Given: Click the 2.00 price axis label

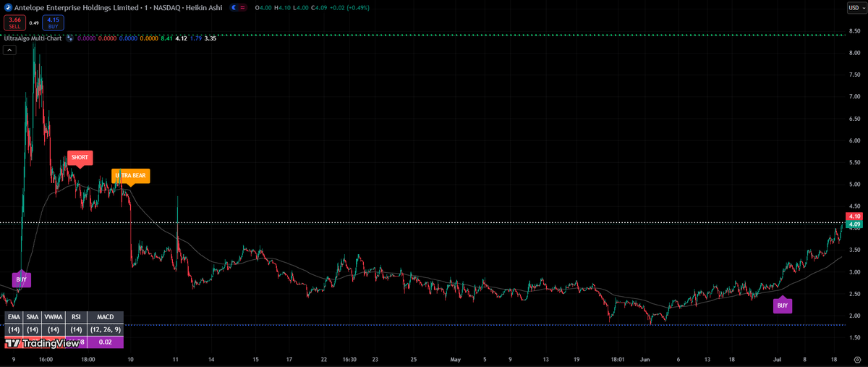Looking at the screenshot, I should click(x=855, y=316).
